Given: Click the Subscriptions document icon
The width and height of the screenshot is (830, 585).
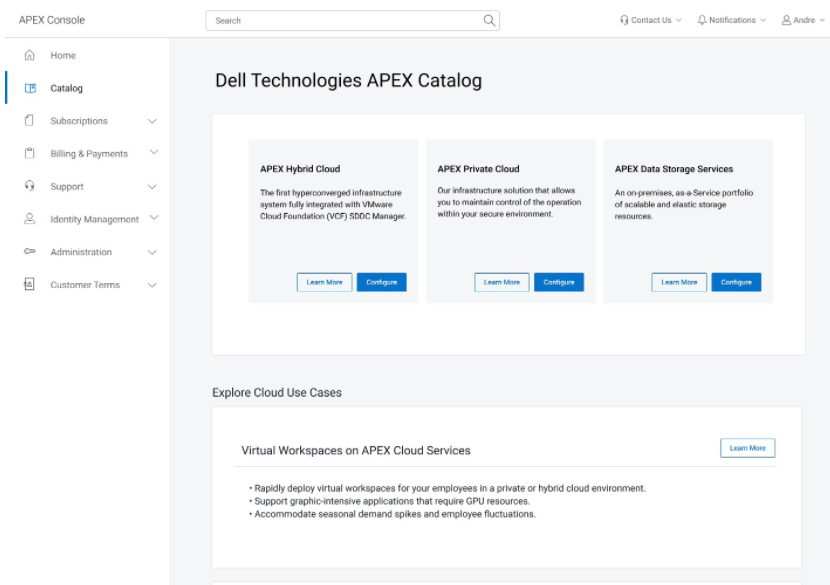Looking at the screenshot, I should (x=29, y=121).
